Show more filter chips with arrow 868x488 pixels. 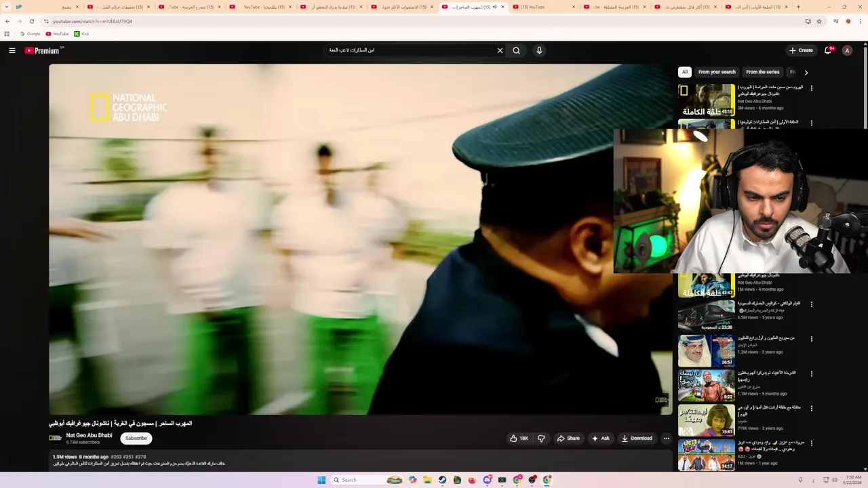click(806, 73)
